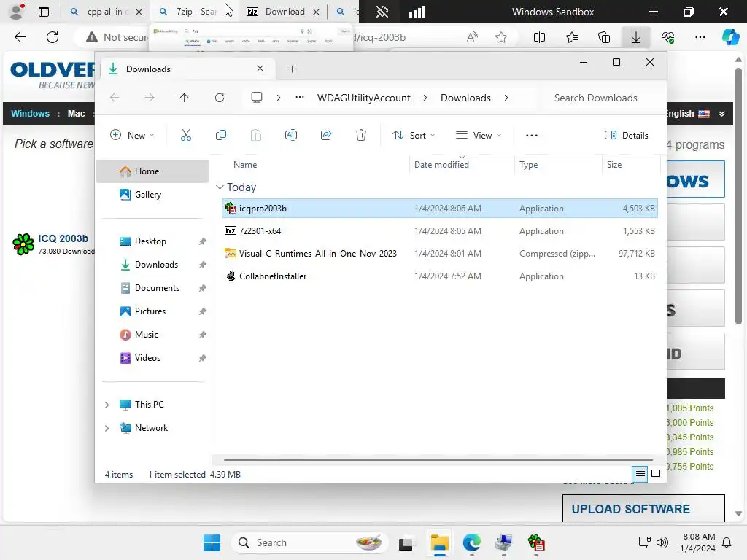Image resolution: width=747 pixels, height=560 pixels.
Task: Add page to favorites with star icon
Action: (x=501, y=37)
